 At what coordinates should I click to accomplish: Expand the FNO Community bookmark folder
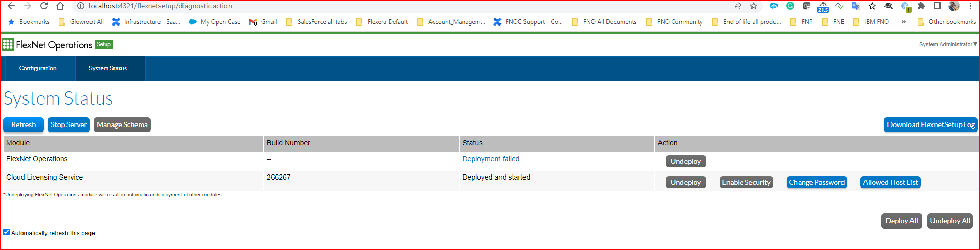tap(675, 22)
